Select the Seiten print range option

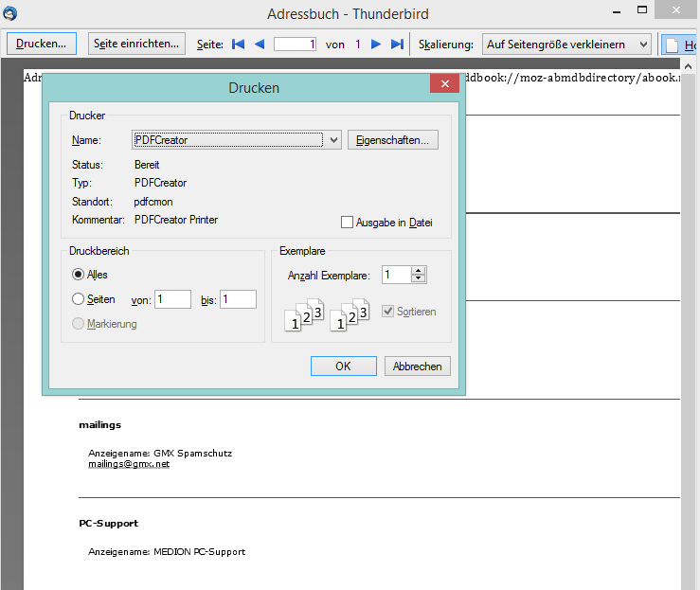click(78, 298)
